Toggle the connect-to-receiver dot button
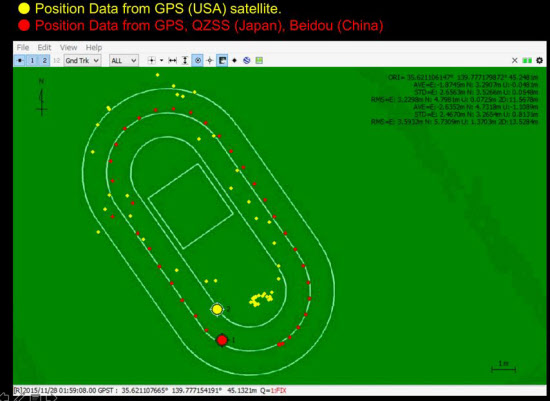This screenshot has height=401, width=550. 20,61
